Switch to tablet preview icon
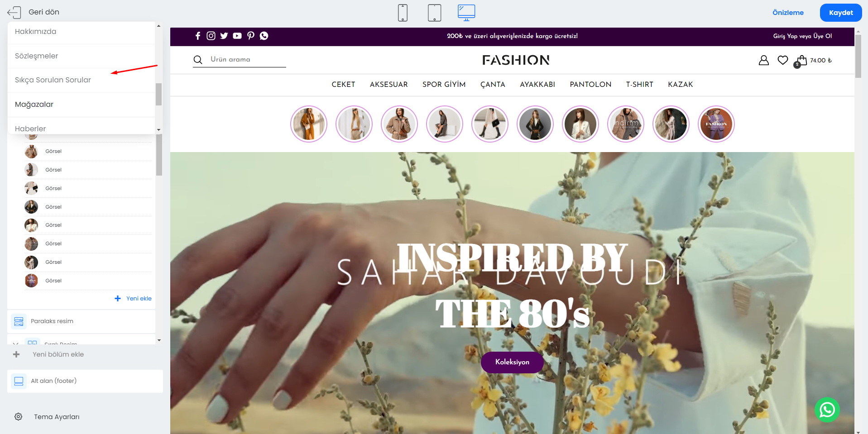 click(x=434, y=13)
